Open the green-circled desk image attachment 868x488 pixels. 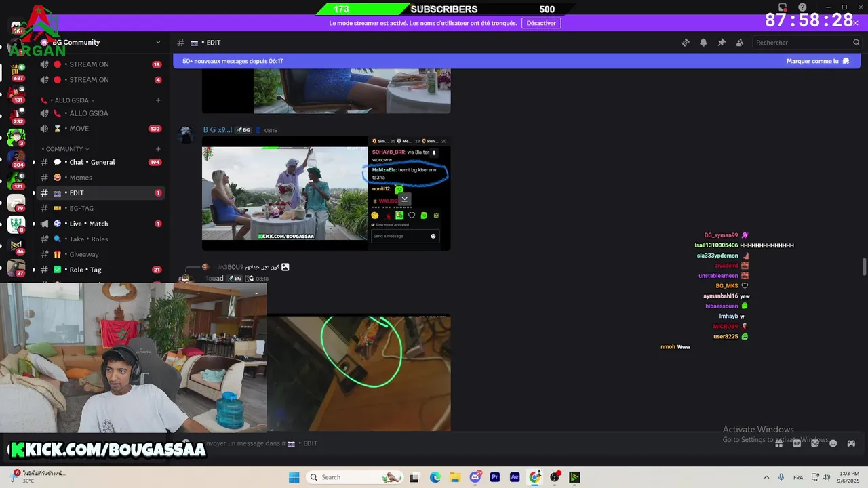tap(359, 372)
